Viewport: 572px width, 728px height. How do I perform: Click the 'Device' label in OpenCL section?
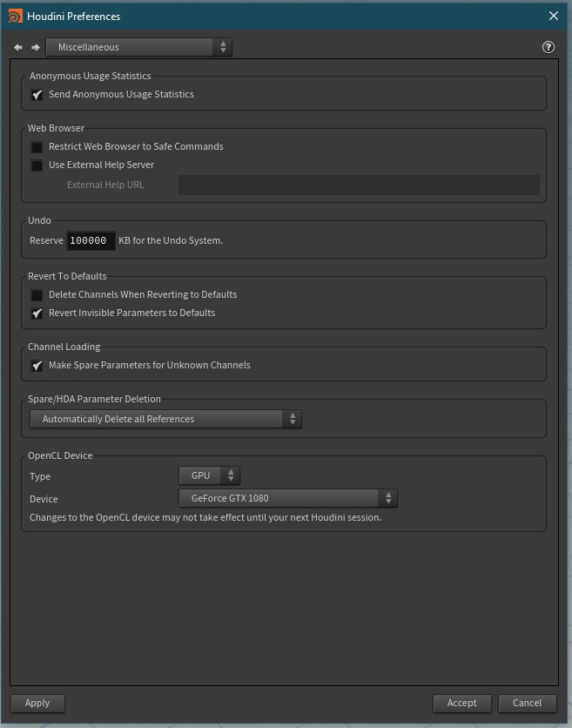[44, 499]
